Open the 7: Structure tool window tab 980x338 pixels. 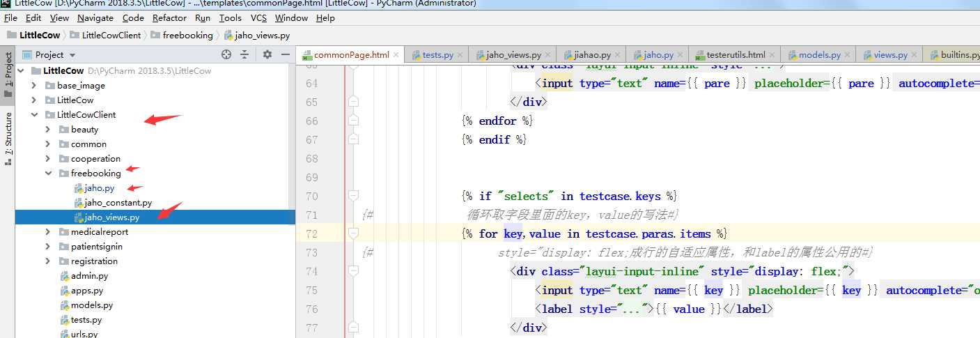pos(8,138)
